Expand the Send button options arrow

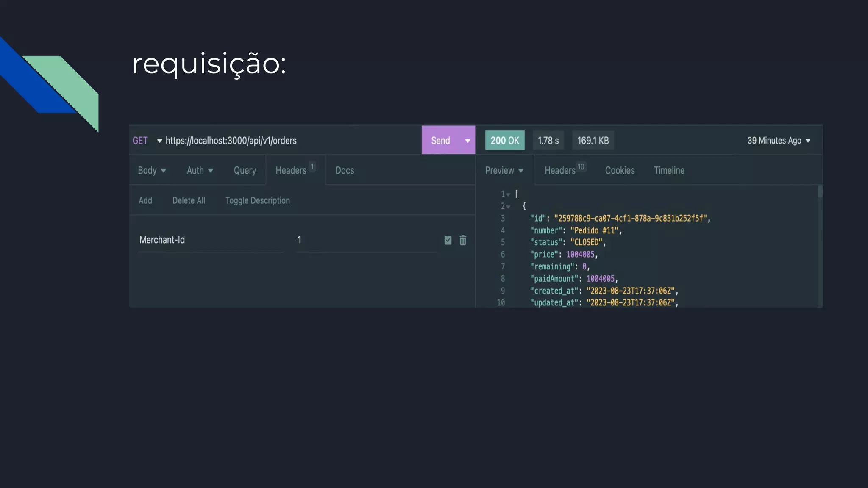467,141
